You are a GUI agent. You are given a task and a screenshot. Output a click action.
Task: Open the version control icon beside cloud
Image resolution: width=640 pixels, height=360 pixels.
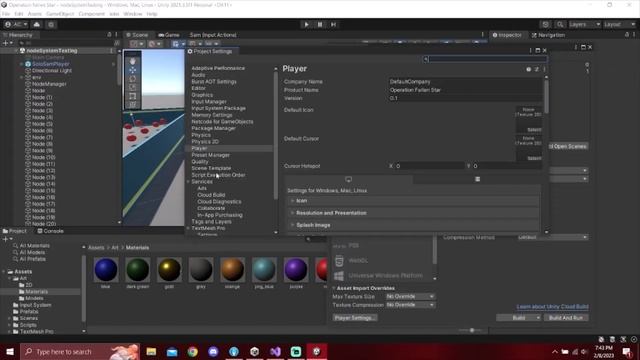(x=51, y=24)
